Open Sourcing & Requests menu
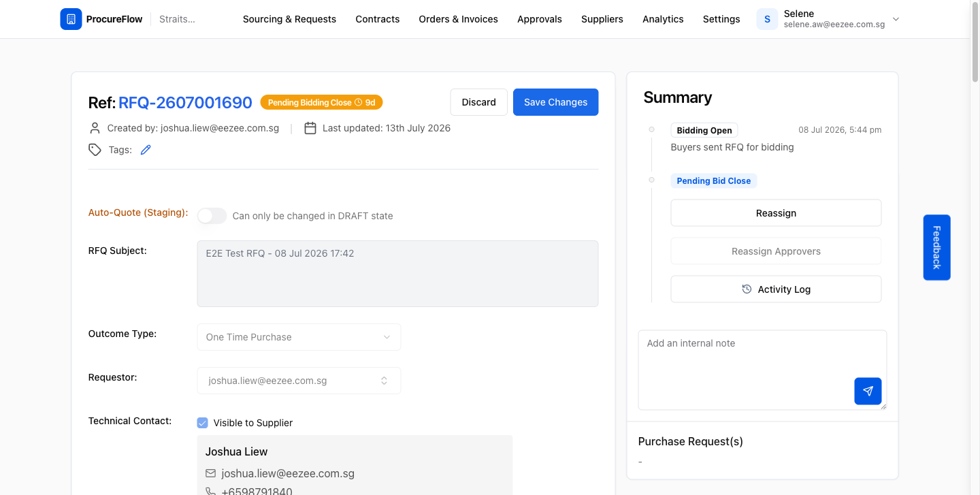The image size is (980, 495). (x=289, y=19)
